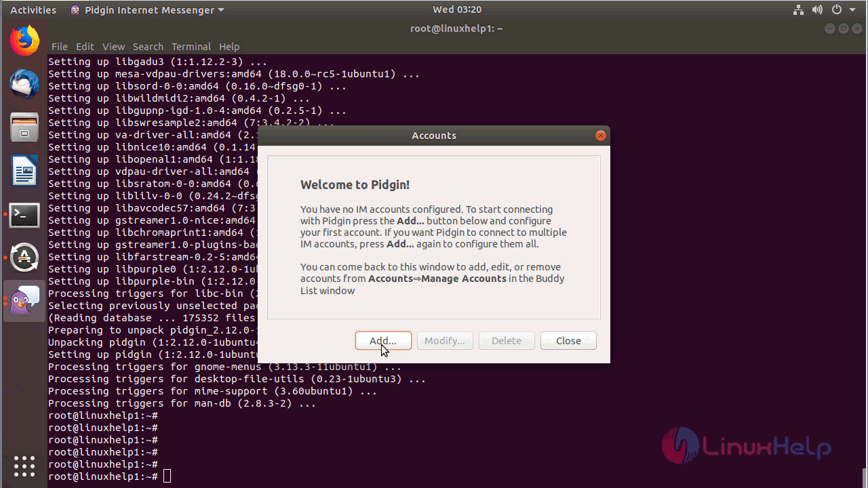This screenshot has width=868, height=488.
Task: Click the 'Setting up libgadu3' terminal line
Action: [157, 62]
